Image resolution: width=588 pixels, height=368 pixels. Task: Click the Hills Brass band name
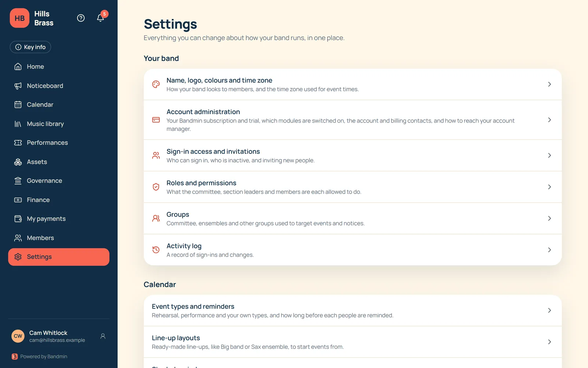(44, 18)
